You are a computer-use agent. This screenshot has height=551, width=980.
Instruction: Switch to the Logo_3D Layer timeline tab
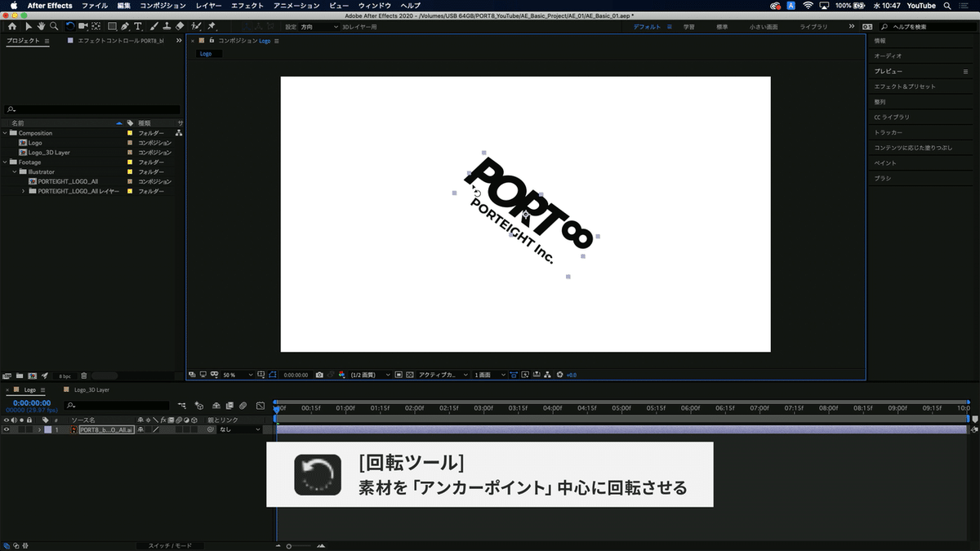coord(90,390)
